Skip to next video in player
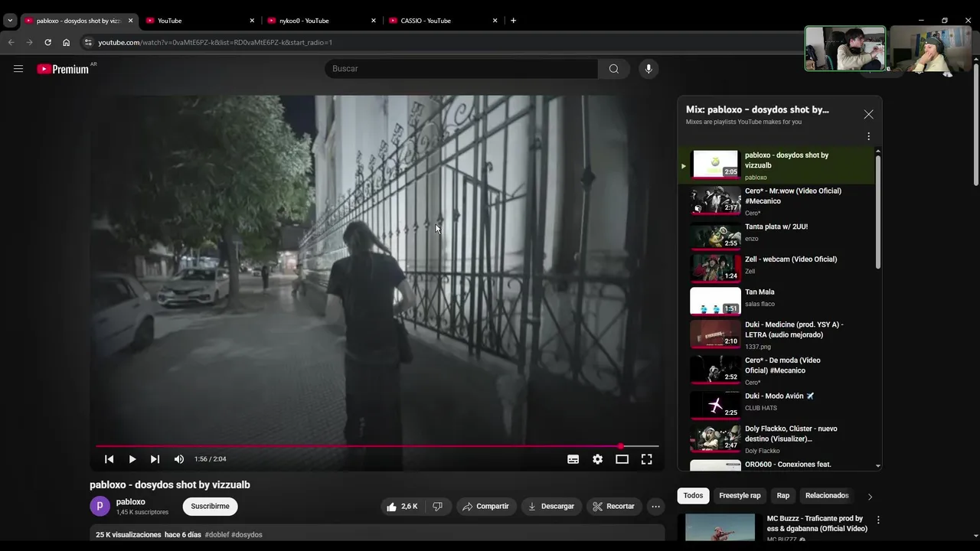Screen dimensions: 980x551 (155, 459)
